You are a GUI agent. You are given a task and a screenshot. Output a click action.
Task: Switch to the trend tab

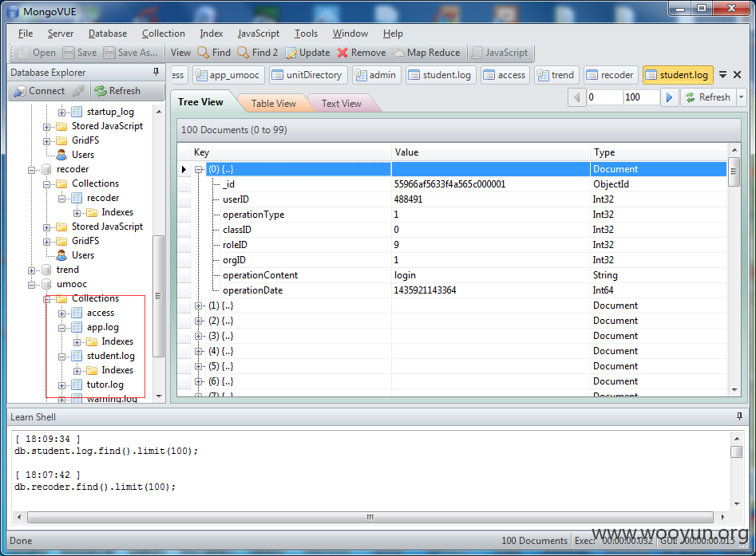tap(556, 75)
